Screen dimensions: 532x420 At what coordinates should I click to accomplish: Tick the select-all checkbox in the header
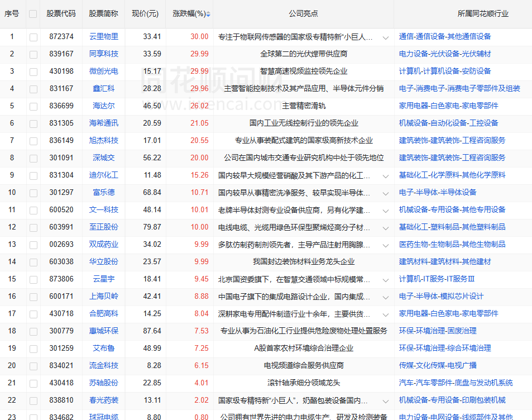pyautogui.click(x=33, y=14)
